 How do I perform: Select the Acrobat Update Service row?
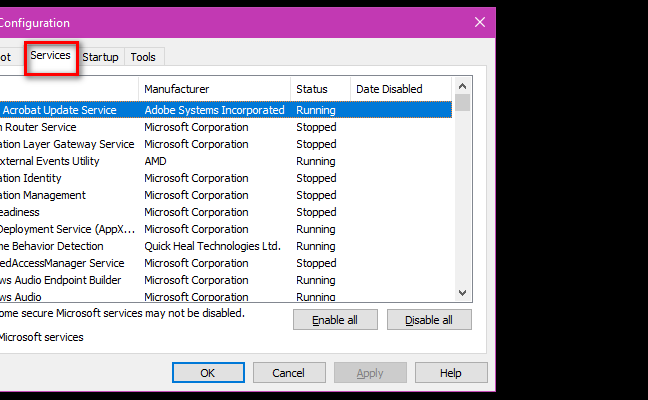click(x=226, y=110)
